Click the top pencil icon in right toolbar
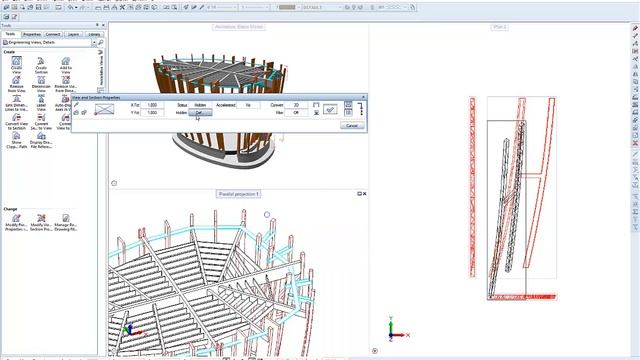 point(635,28)
